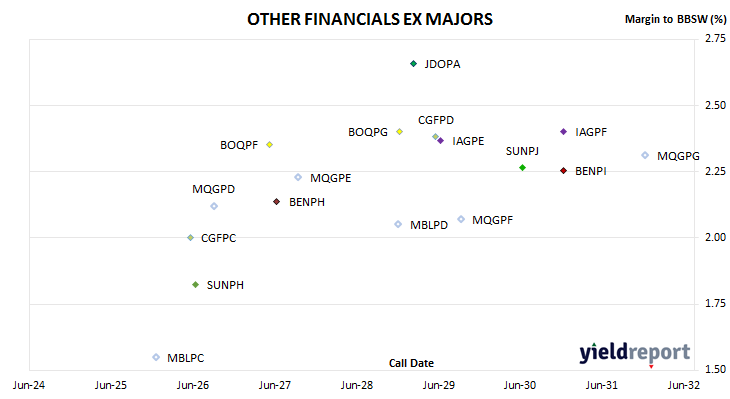Select the BOQPG data label text
This screenshot has height=399, width=730.
click(368, 132)
